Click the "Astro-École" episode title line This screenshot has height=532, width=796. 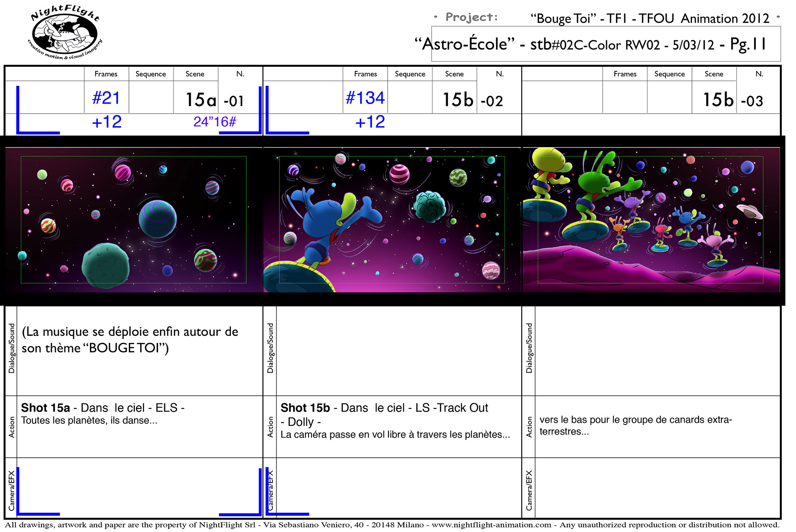point(590,44)
